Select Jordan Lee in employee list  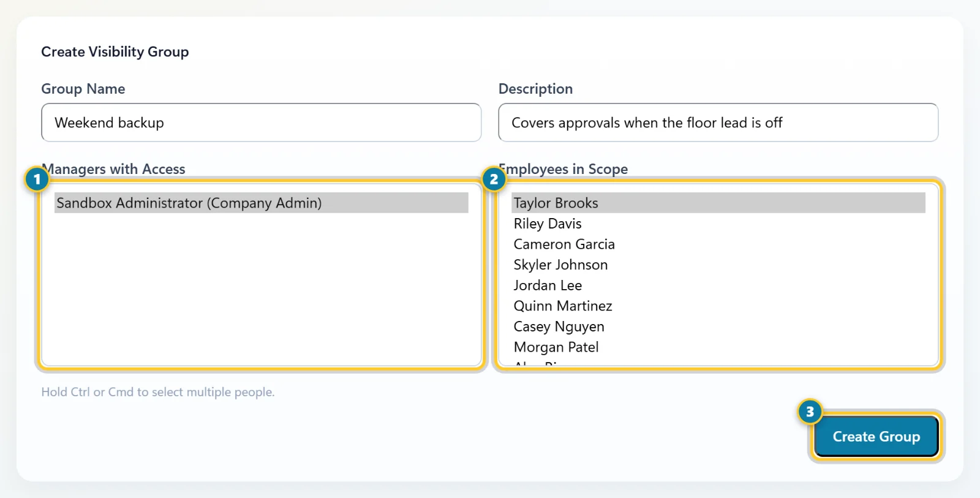pos(718,285)
